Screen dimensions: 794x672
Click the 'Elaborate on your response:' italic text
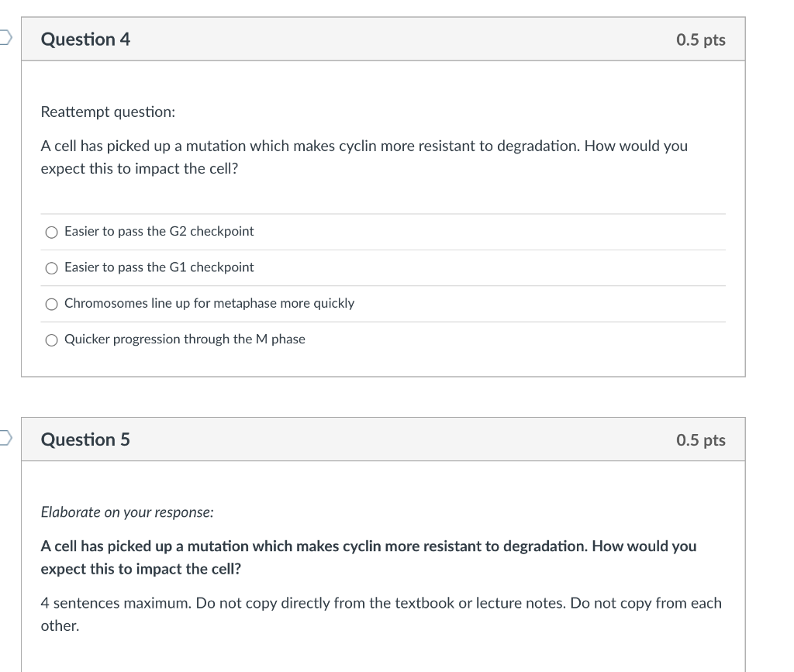pos(127,512)
